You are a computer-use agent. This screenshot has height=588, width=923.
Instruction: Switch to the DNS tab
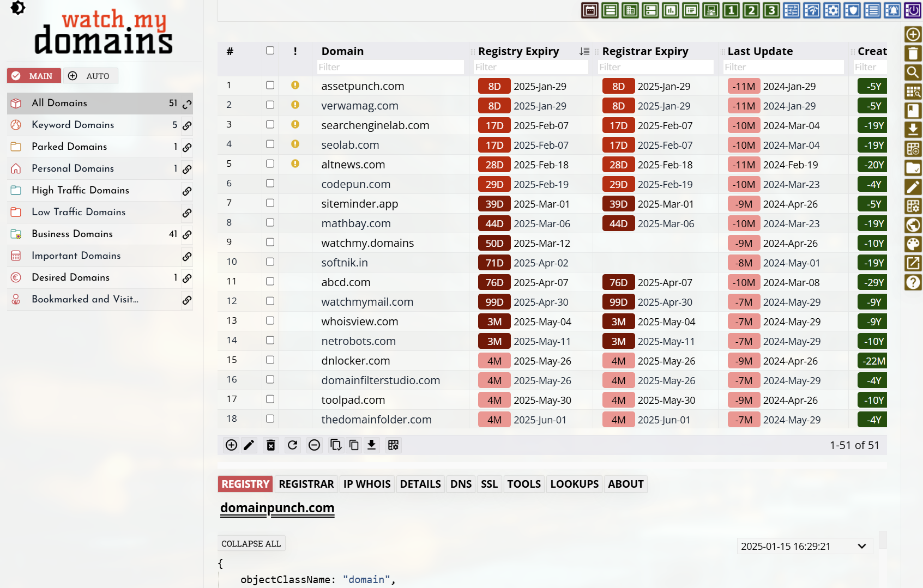(x=461, y=484)
